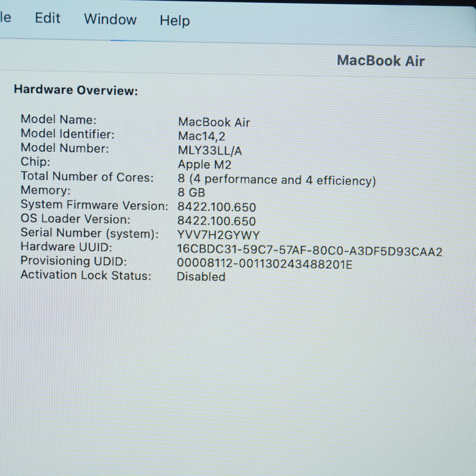This screenshot has height=476, width=476.
Task: Select the Model Name label
Action: point(58,119)
